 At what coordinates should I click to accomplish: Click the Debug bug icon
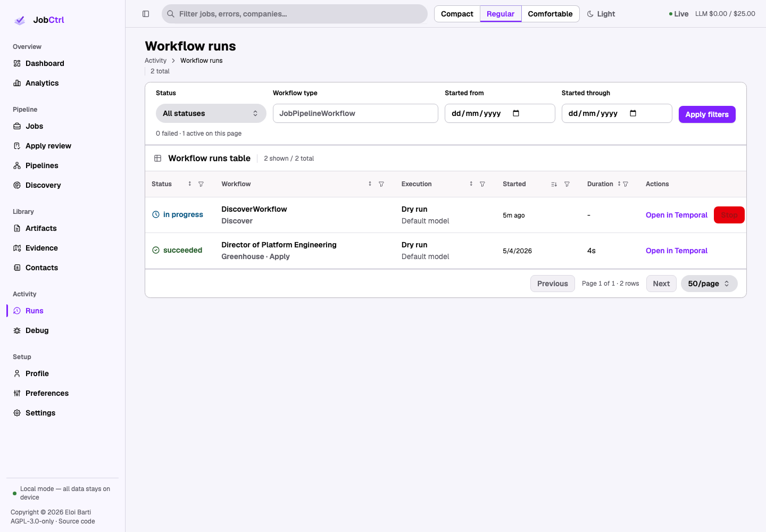click(x=17, y=330)
